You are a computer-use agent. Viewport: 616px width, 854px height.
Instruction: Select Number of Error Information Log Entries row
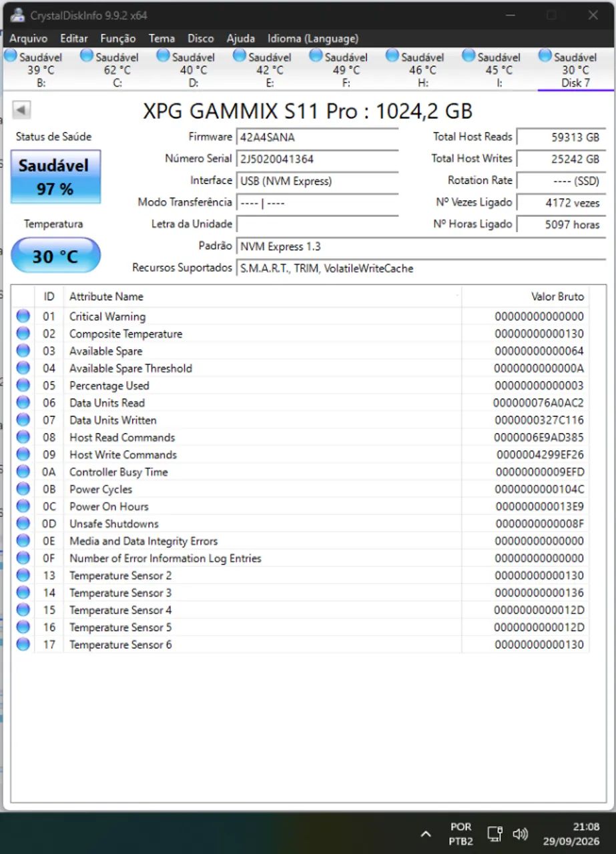click(300, 558)
